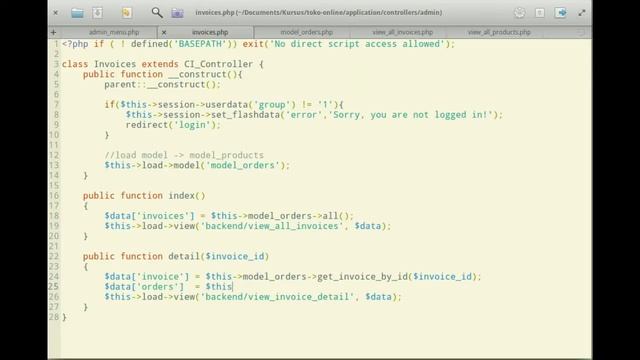
Task: Click the save document arrow icon
Action: [x=98, y=13]
